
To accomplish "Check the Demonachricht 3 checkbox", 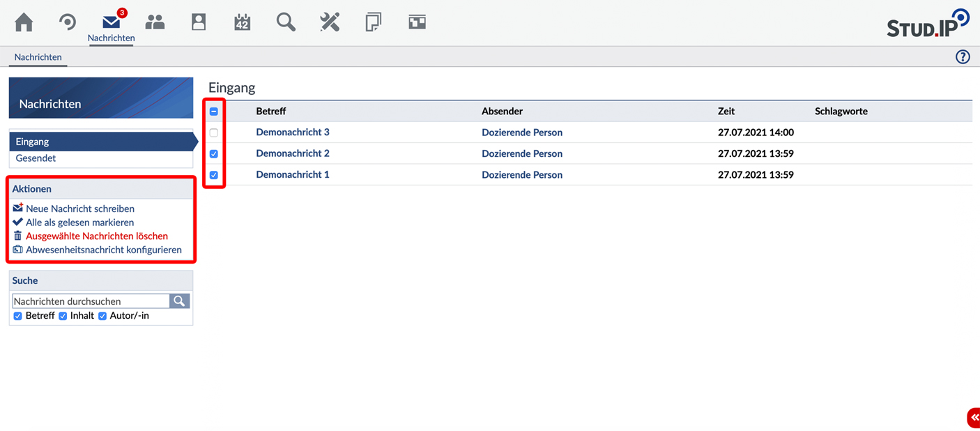I will pyautogui.click(x=214, y=133).
